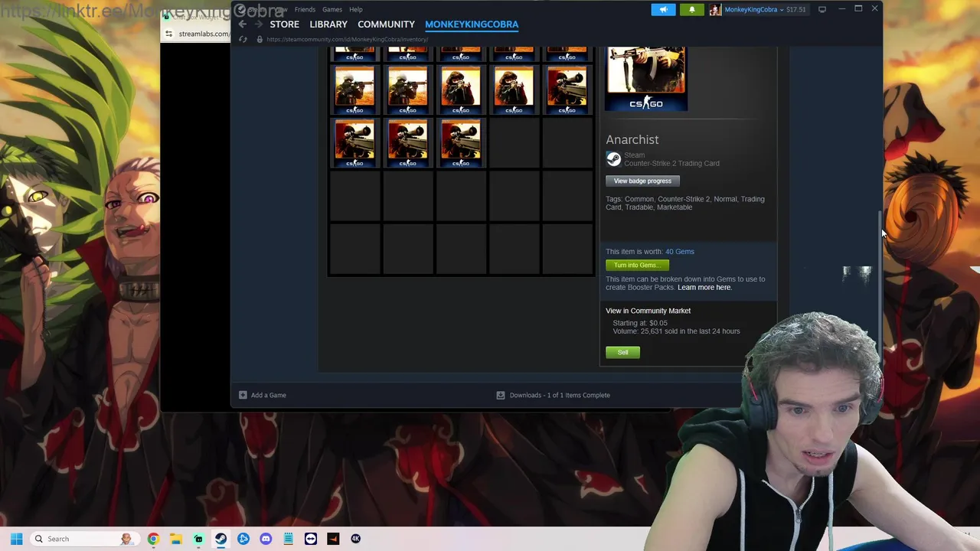Click the Windows Start button
This screenshot has width=980, height=551.
(17, 539)
